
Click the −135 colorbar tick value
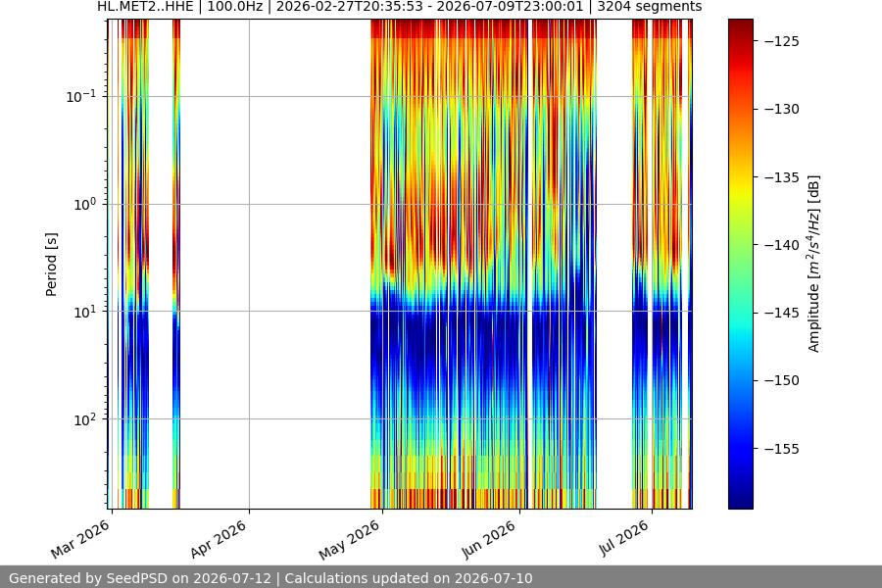point(782,177)
